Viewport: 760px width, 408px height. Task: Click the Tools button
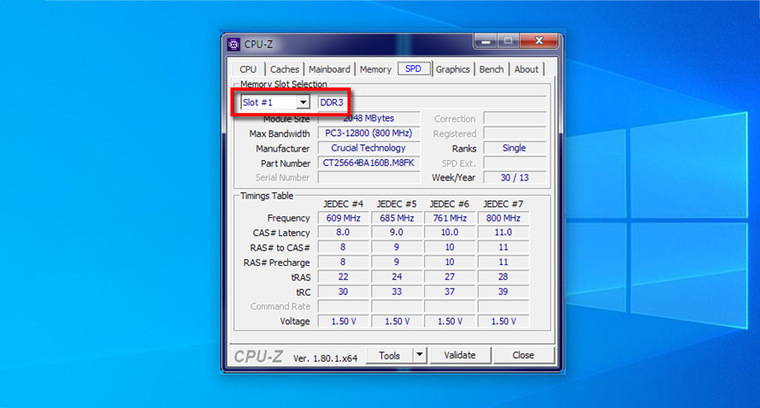[x=389, y=355]
